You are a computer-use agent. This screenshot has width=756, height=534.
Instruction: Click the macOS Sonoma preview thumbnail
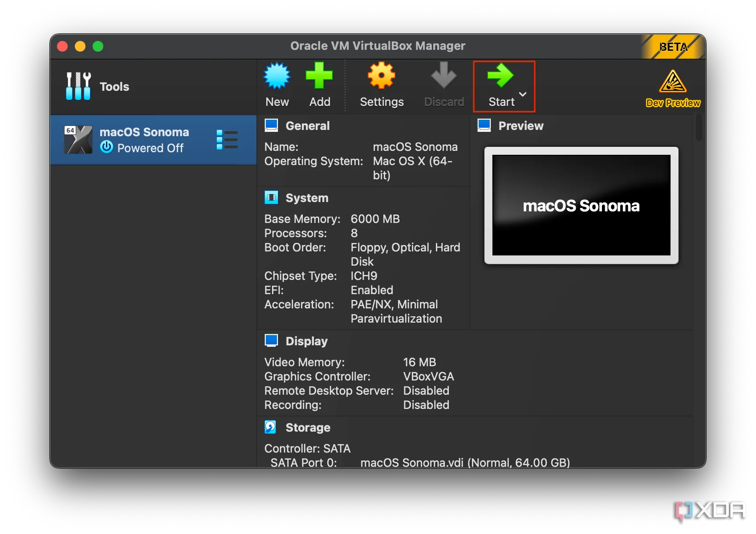[x=581, y=205]
